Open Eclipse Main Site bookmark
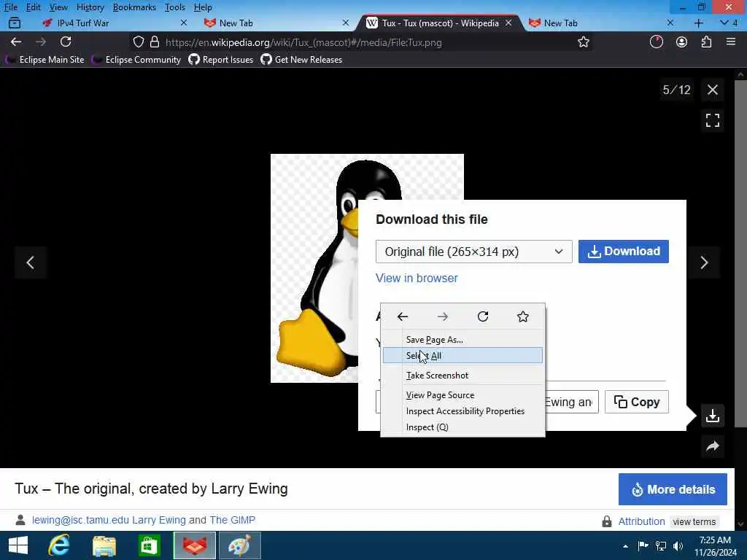The image size is (747, 560). (x=44, y=60)
